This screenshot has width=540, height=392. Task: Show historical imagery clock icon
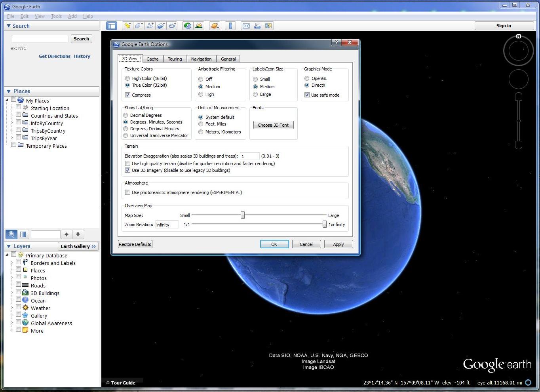[x=187, y=26]
